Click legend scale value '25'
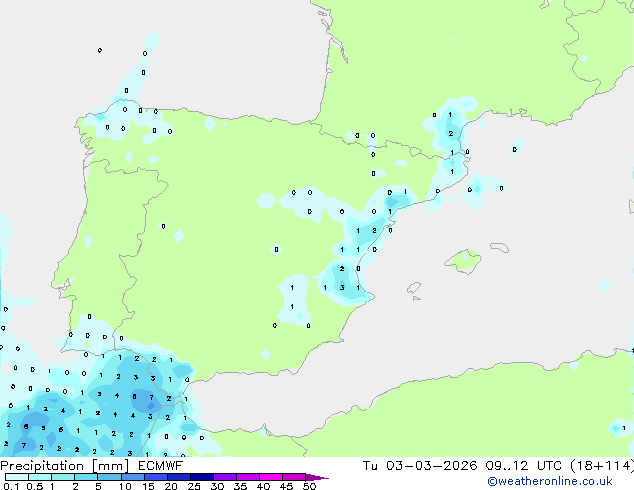This screenshot has height=490, width=634. [194, 486]
